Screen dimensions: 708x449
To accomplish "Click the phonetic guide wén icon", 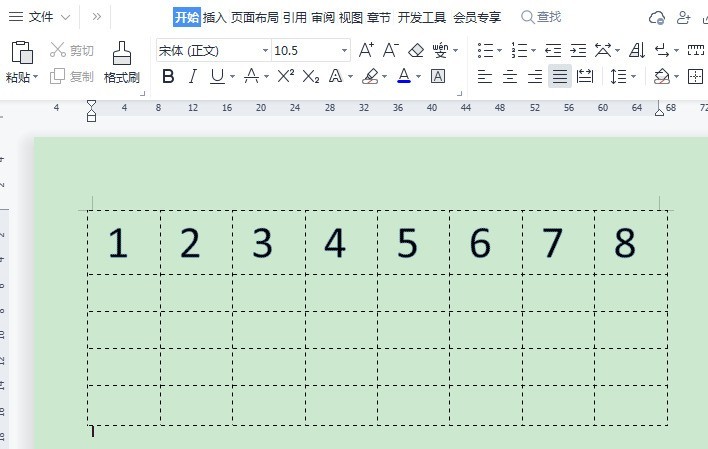I will [440, 50].
